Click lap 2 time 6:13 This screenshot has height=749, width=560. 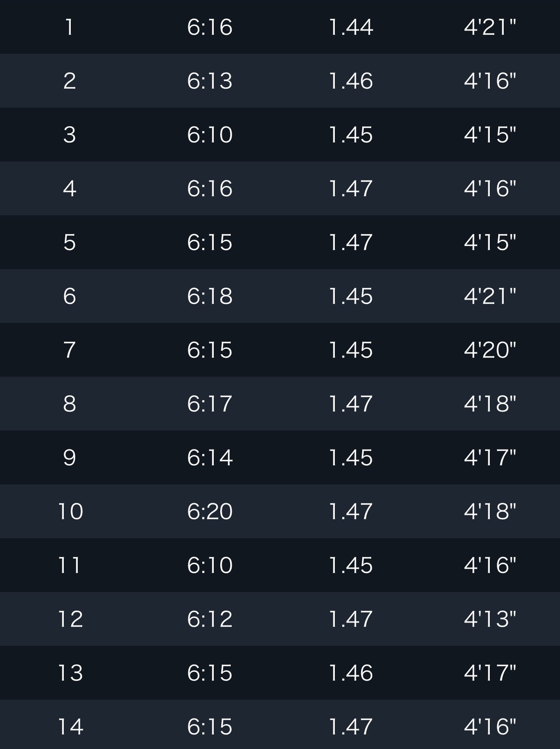click(x=210, y=81)
